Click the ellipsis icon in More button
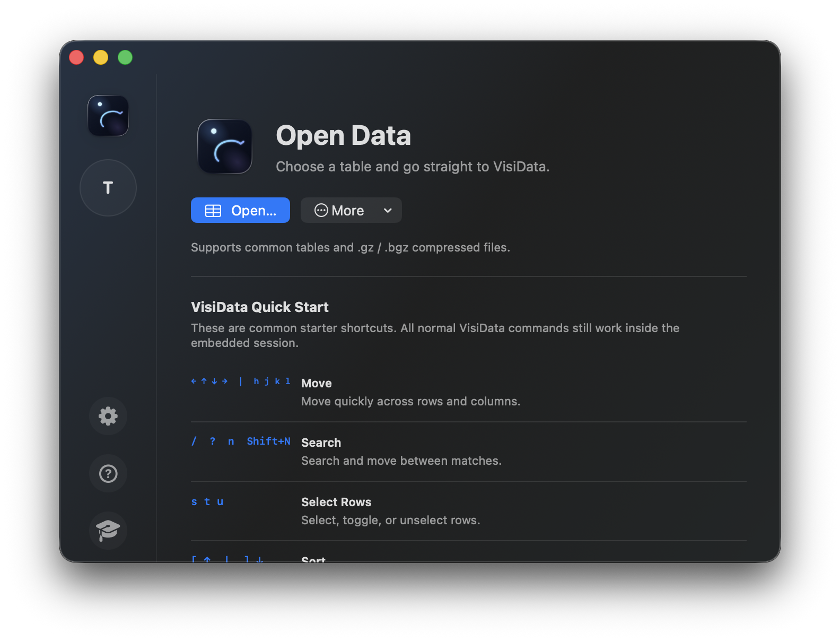 [x=321, y=211]
